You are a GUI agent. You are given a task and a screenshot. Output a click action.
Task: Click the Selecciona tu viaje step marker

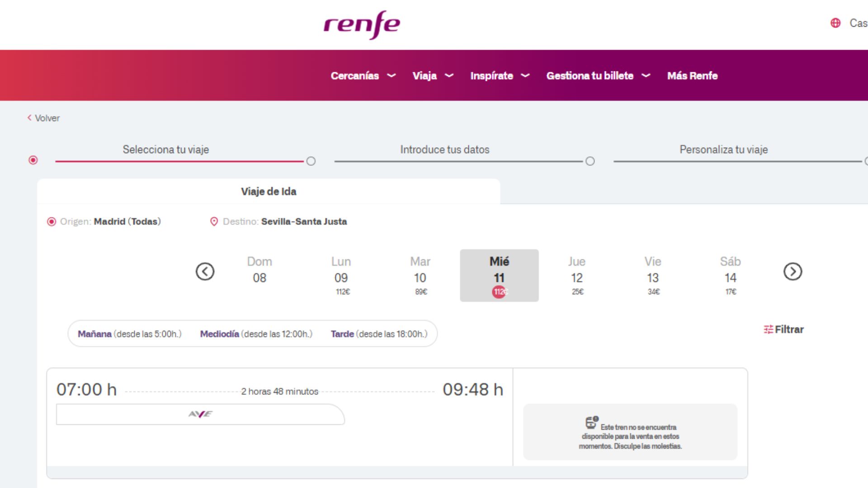tap(33, 160)
